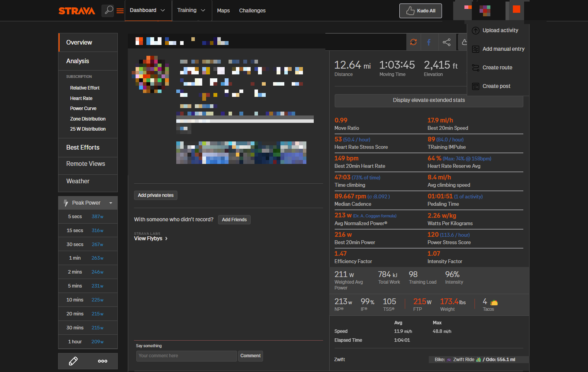The width and height of the screenshot is (588, 372).
Task: Click the orange plus upload icon
Action: click(x=516, y=9)
